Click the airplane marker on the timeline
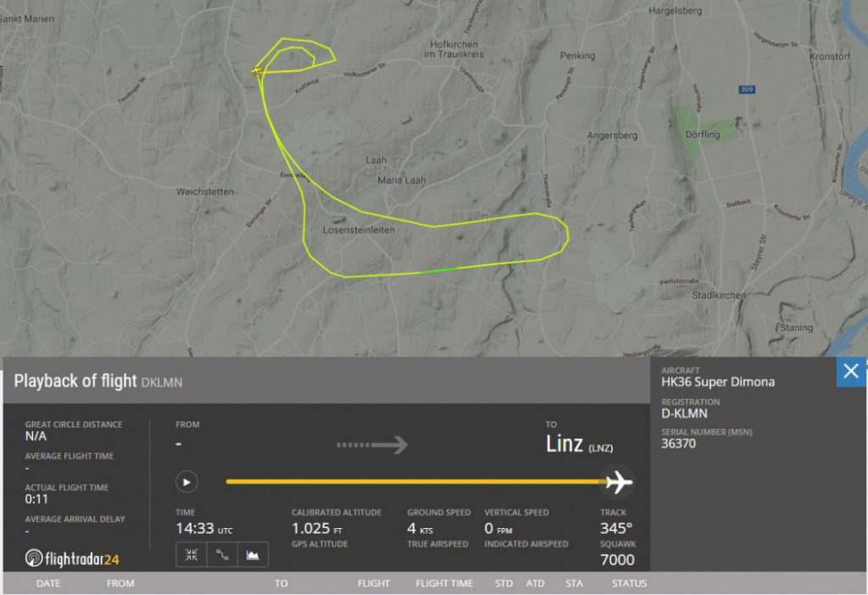This screenshot has width=868, height=595. pos(618,482)
